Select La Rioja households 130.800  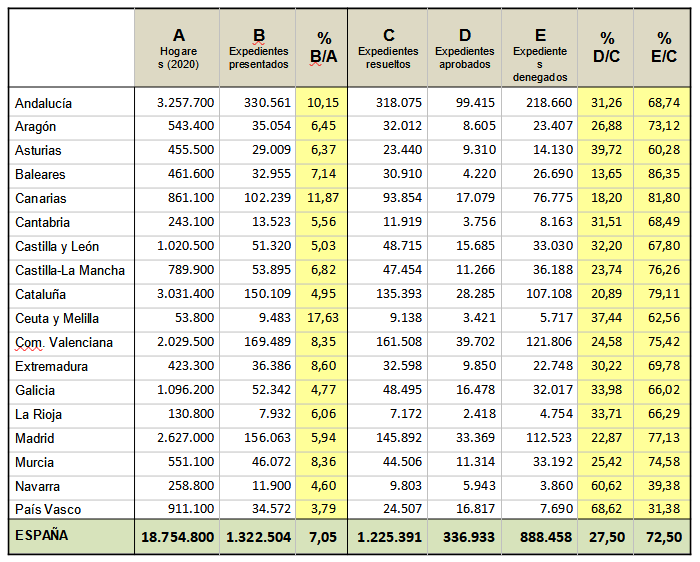[x=191, y=414]
